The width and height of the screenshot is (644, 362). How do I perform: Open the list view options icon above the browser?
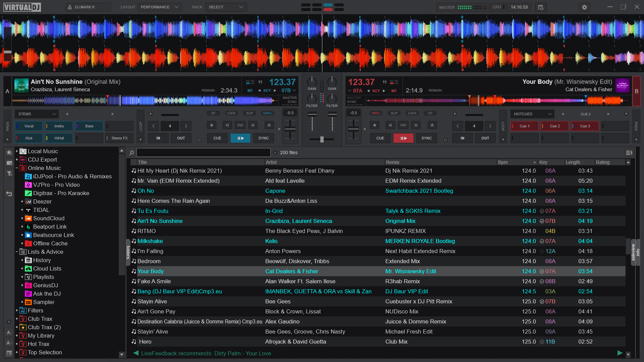coord(629,153)
